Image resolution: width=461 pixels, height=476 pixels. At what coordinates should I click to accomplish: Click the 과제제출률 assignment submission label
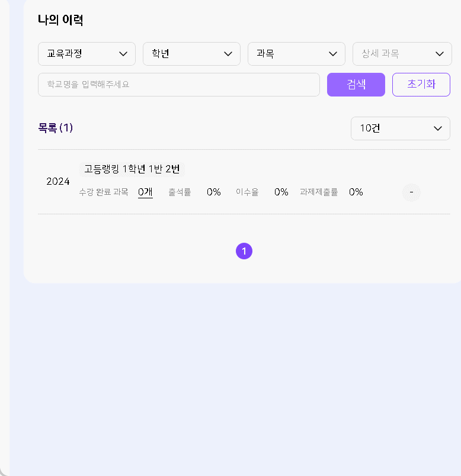(319, 192)
